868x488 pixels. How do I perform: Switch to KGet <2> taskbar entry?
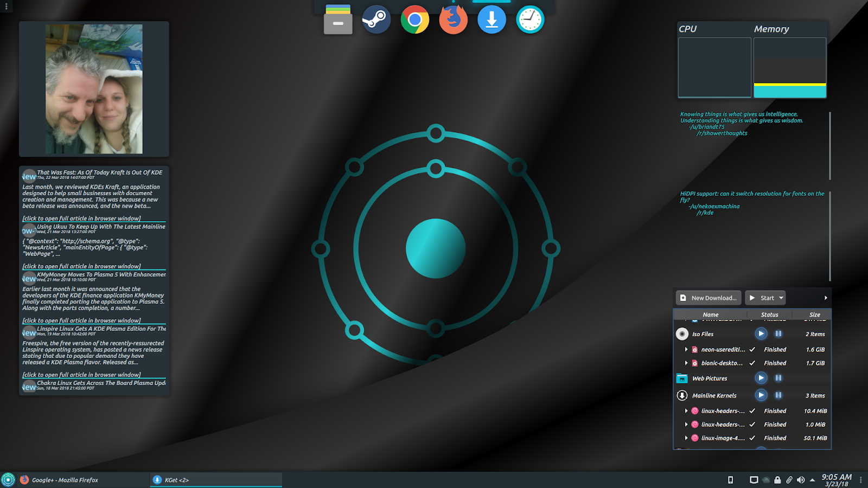tap(216, 480)
